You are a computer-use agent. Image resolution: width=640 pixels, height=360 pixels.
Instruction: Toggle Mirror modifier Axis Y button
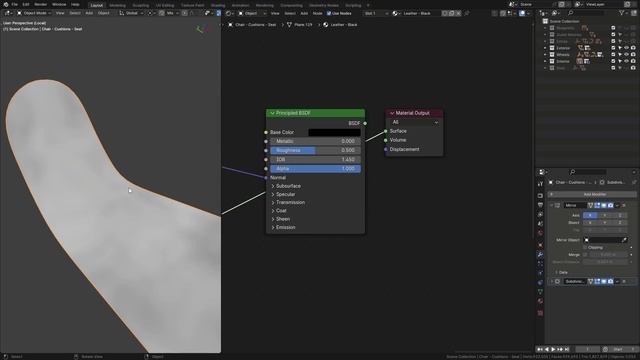click(x=605, y=215)
